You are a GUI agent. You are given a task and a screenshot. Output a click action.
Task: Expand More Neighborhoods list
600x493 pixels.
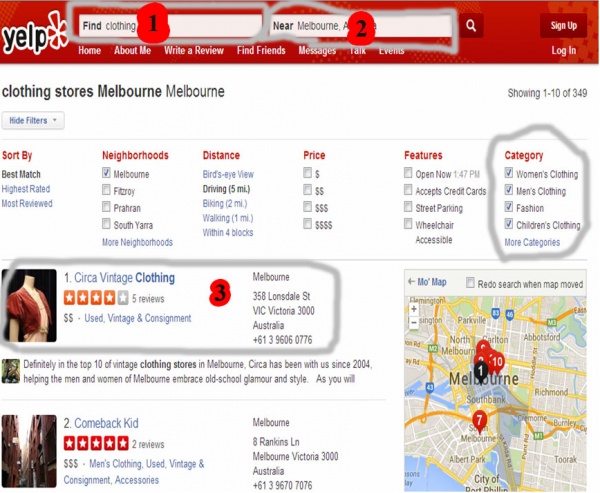[x=137, y=242]
